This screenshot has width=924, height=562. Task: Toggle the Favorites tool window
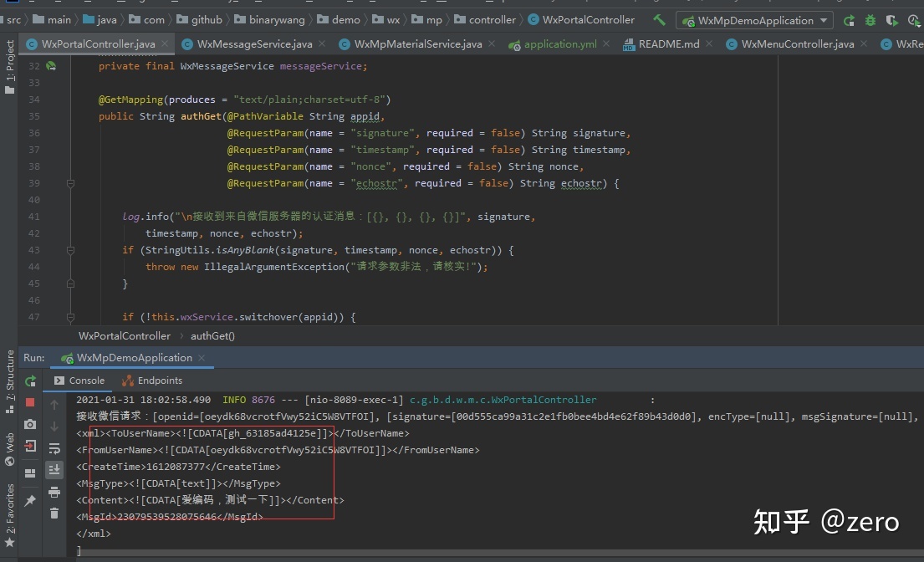[x=9, y=515]
